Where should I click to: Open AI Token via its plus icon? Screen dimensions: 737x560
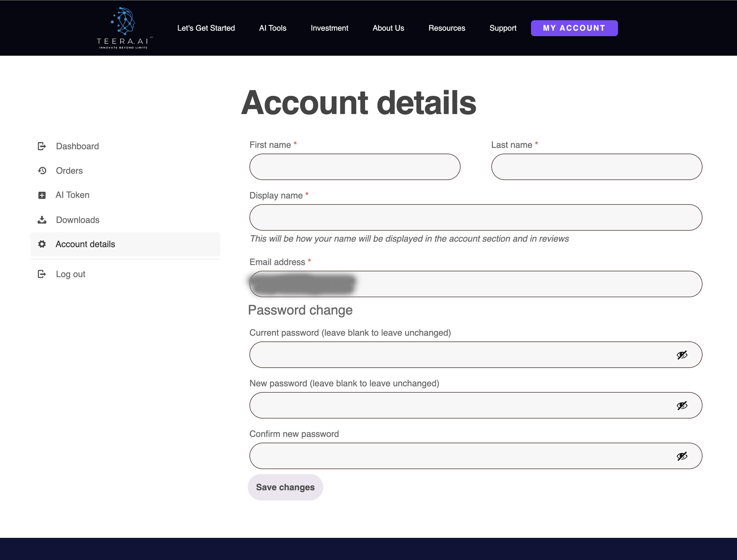click(x=42, y=195)
